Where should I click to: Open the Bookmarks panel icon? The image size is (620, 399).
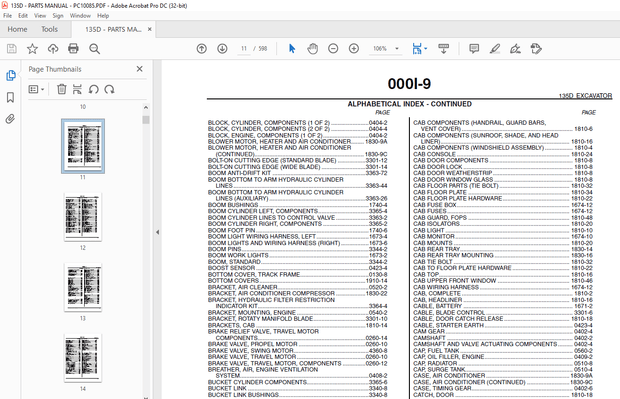pyautogui.click(x=11, y=97)
